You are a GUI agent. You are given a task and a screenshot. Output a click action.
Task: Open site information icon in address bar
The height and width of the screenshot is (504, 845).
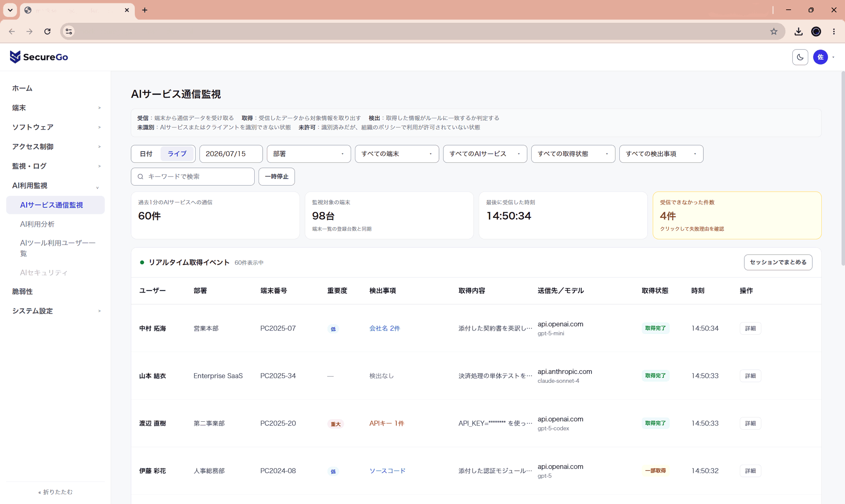(69, 32)
